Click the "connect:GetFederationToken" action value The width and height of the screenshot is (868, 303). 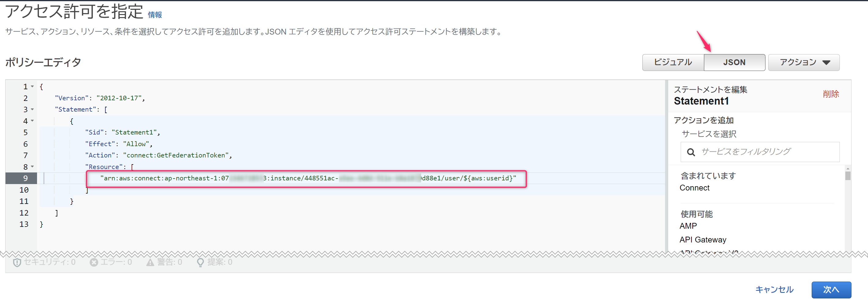pos(176,155)
